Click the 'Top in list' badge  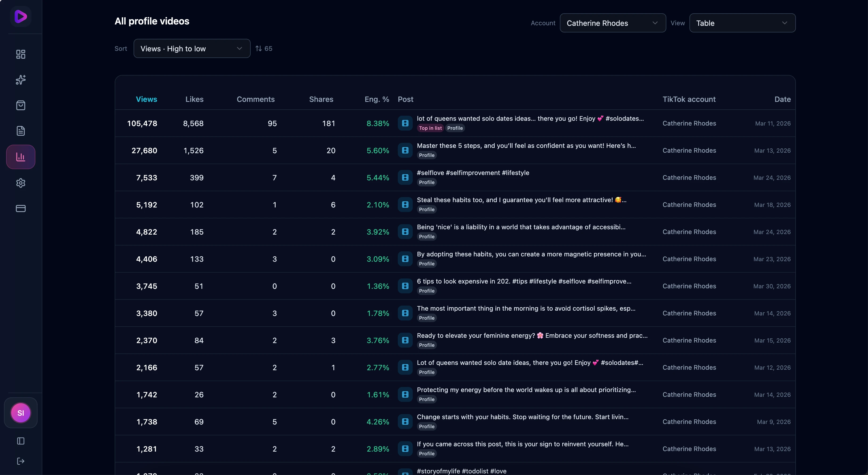(x=430, y=128)
